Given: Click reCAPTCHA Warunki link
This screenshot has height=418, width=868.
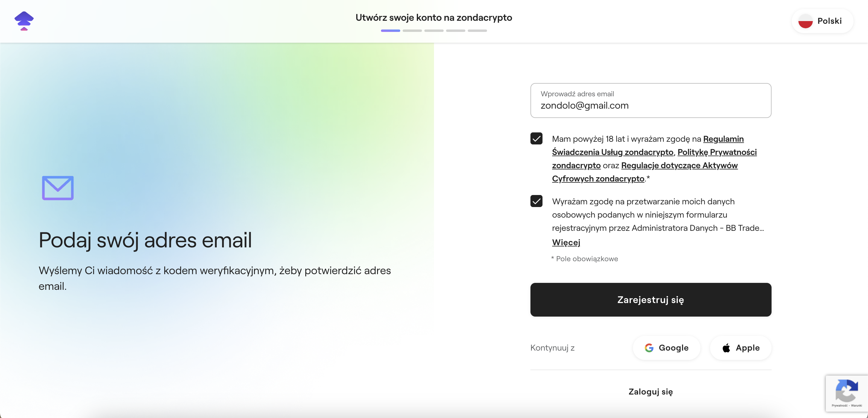Looking at the screenshot, I should (856, 406).
